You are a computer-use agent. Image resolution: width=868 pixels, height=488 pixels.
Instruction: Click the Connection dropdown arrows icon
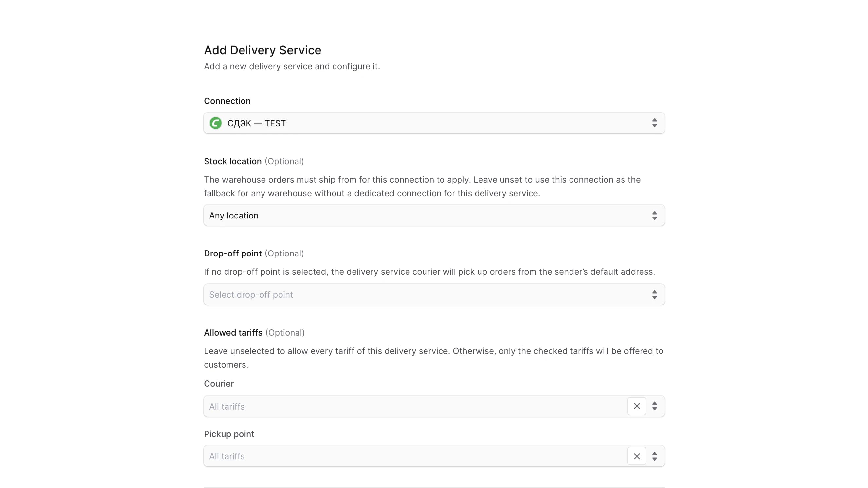[654, 123]
